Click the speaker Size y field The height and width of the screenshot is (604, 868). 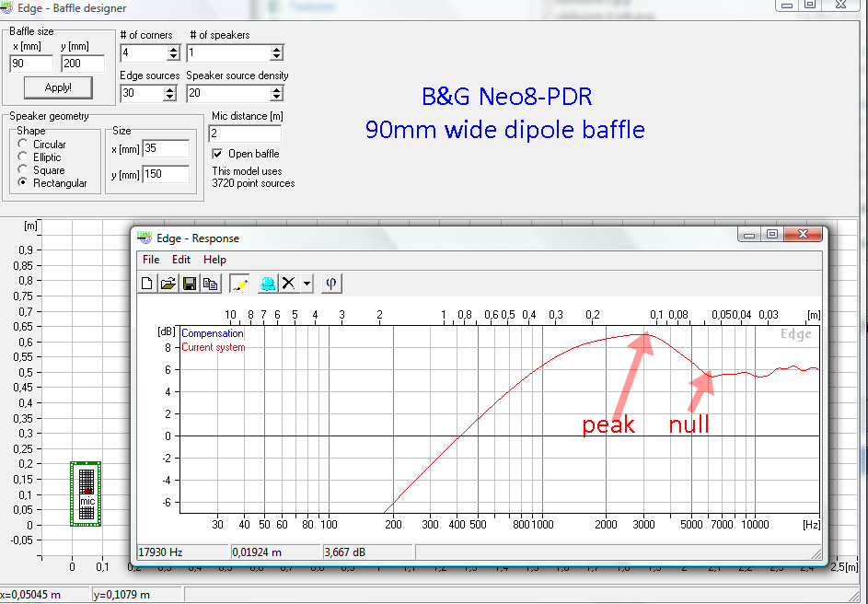(166, 174)
